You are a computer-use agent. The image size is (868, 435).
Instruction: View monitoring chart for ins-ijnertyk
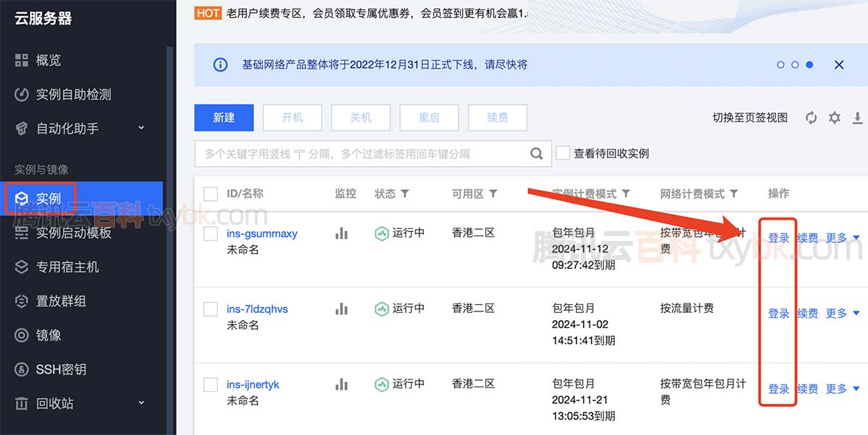(341, 384)
